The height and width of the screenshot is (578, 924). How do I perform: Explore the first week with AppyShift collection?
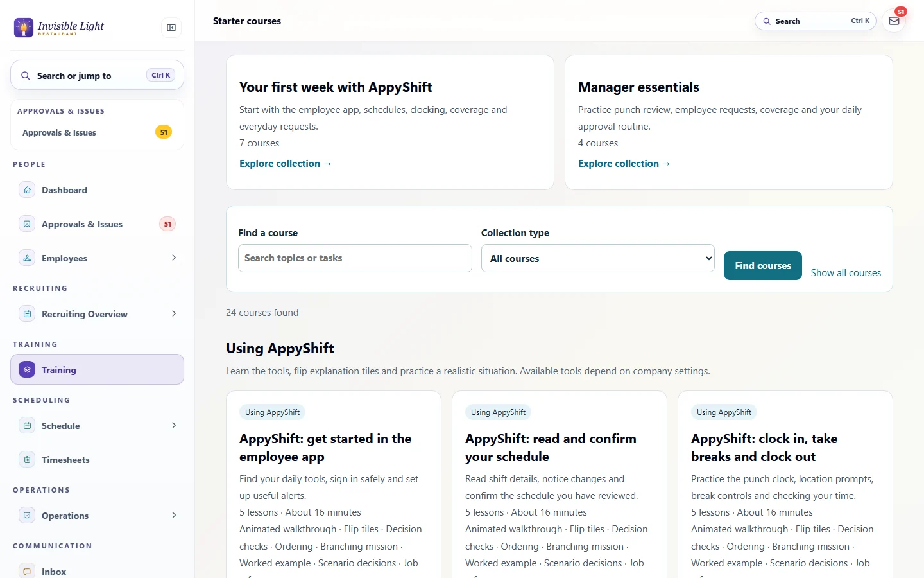[286, 164]
